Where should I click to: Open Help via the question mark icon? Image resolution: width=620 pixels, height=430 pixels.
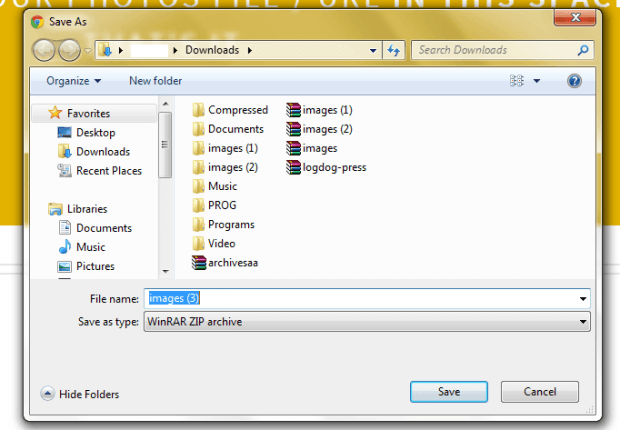coord(574,81)
